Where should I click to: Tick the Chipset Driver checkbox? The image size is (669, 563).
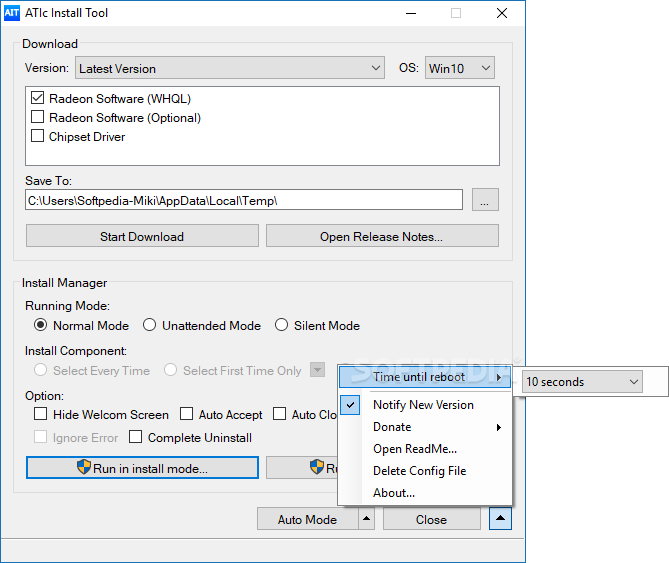pyautogui.click(x=38, y=136)
